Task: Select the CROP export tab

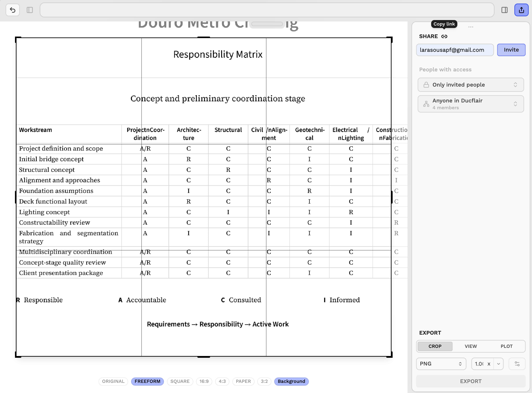Action: coord(435,346)
